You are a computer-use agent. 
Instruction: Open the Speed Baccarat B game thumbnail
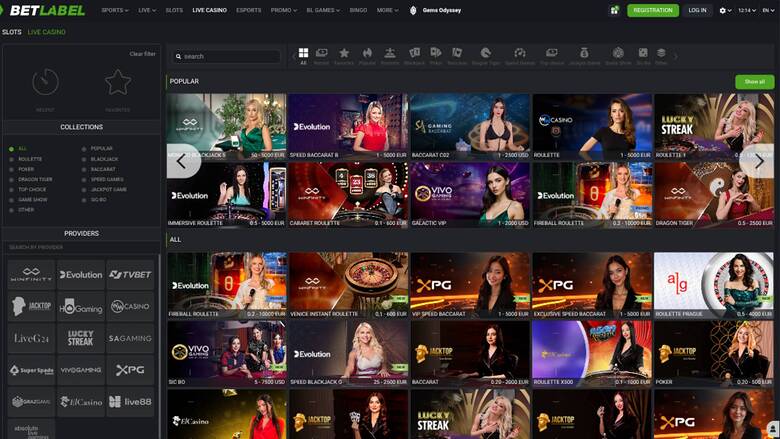348,126
